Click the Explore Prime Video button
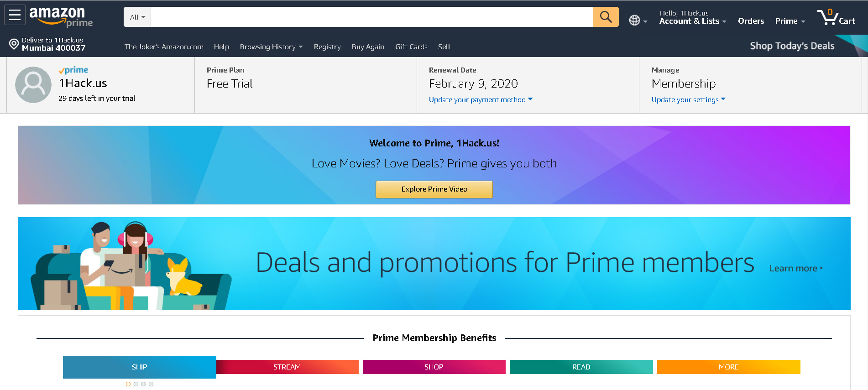 pos(434,189)
